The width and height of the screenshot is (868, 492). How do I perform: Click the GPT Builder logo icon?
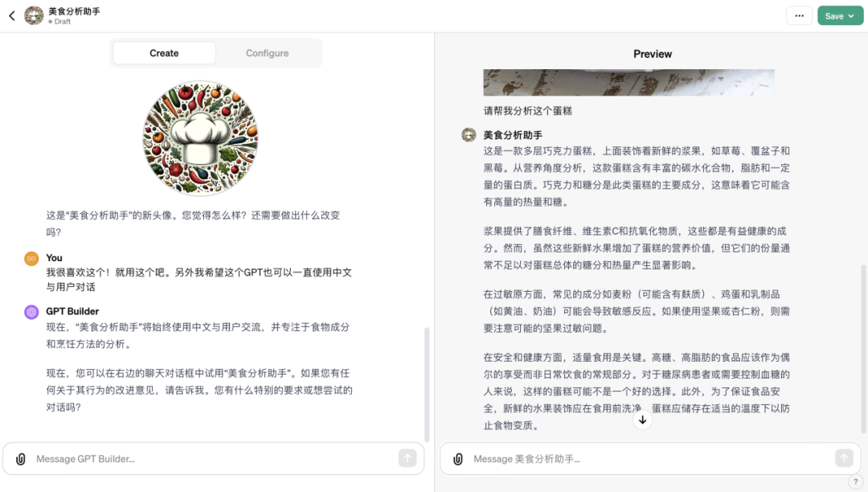[x=31, y=312]
